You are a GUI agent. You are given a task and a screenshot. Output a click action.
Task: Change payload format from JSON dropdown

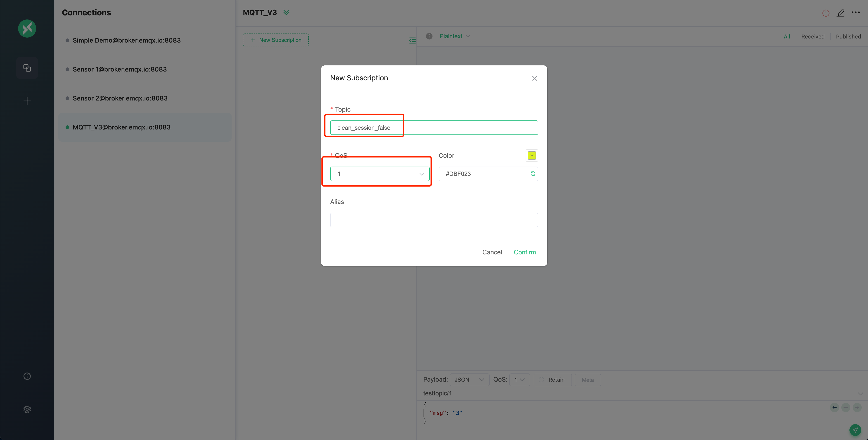click(469, 380)
